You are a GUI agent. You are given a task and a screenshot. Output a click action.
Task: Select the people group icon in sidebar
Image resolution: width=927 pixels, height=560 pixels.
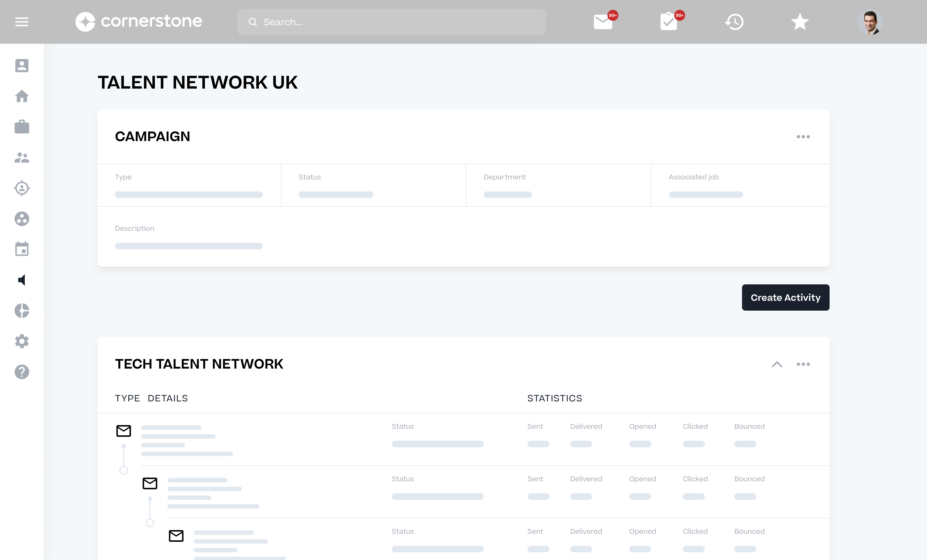[x=22, y=157]
